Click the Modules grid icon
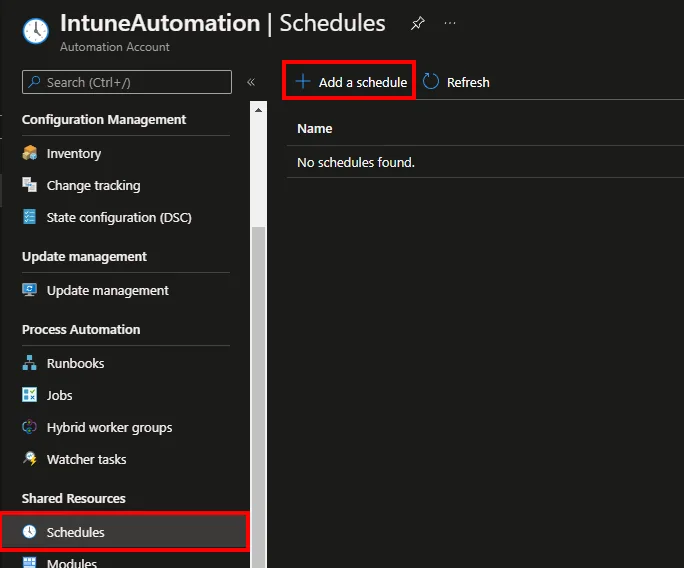684x568 pixels. (x=29, y=562)
